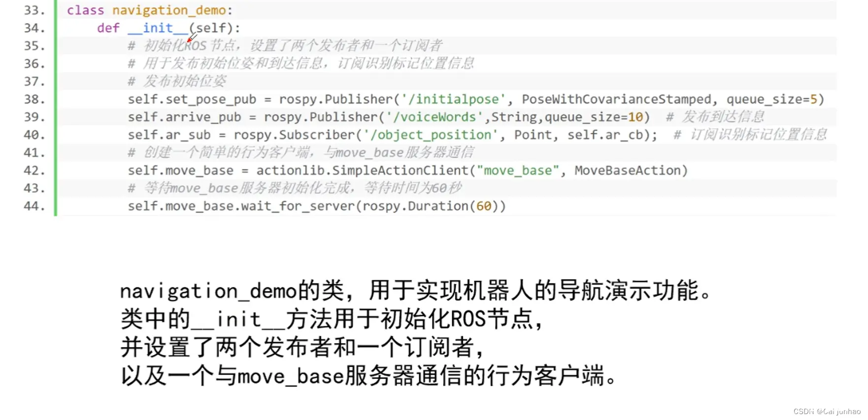The image size is (868, 420).
Task: Click the comment 创建一个简单的行为客户端
Action: 301,152
